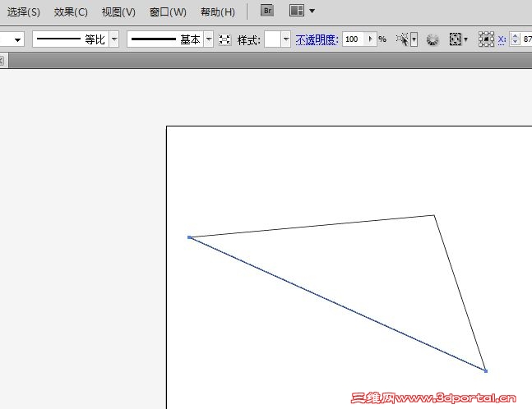Launch Adobe Bridge with the Br icon
Screen dimensions: 532x409
pyautogui.click(x=267, y=11)
